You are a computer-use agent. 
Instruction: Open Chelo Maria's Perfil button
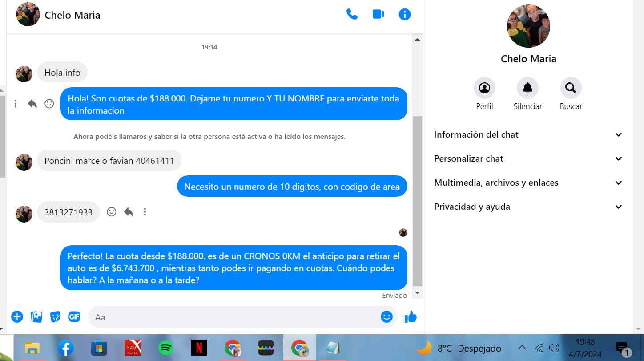click(484, 88)
